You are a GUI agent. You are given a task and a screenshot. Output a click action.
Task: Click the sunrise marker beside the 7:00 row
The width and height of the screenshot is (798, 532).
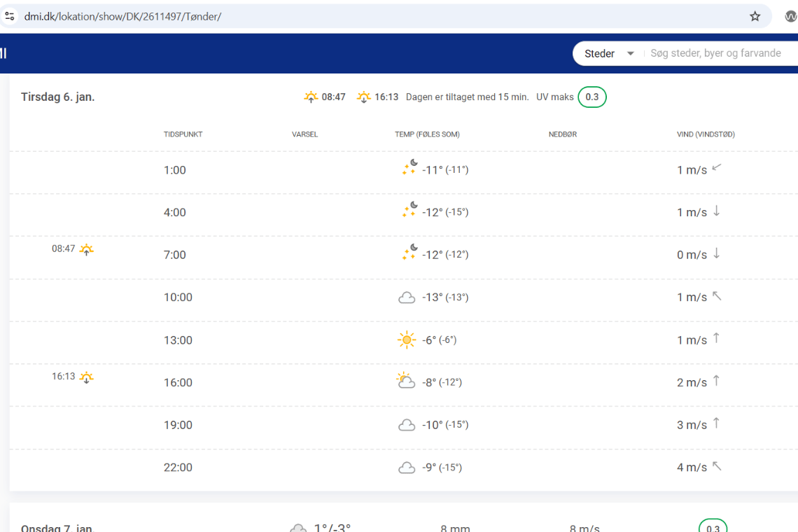[x=86, y=249]
